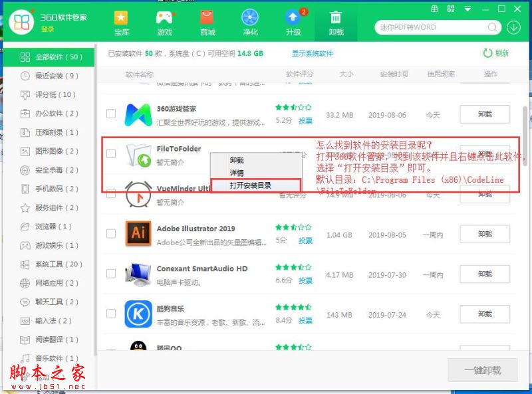532x394 pixels.
Task: Select 网络应用 (2) category
Action: click(49, 283)
